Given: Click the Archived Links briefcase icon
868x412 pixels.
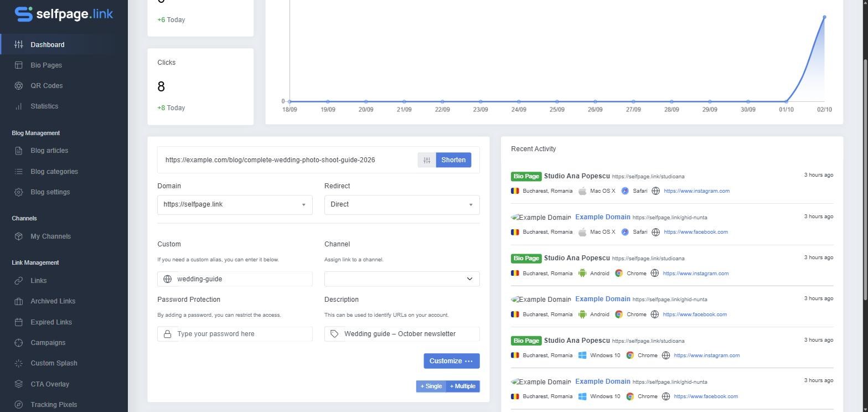Looking at the screenshot, I should coord(19,301).
